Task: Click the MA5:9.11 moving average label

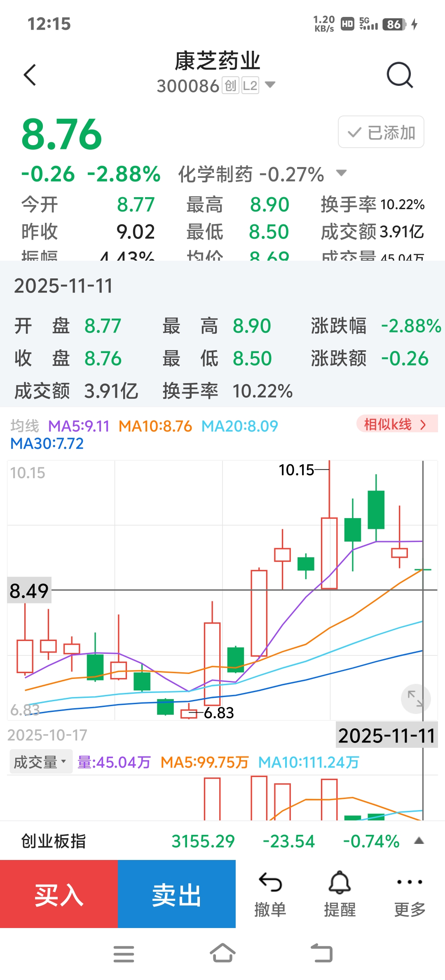Action: pos(79,426)
